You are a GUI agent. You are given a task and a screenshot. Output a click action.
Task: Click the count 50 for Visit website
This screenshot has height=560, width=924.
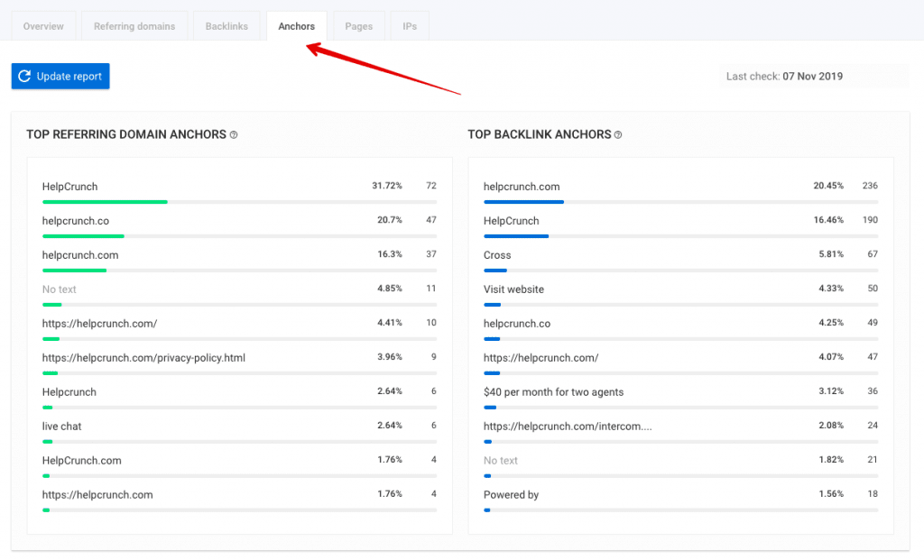pos(873,288)
